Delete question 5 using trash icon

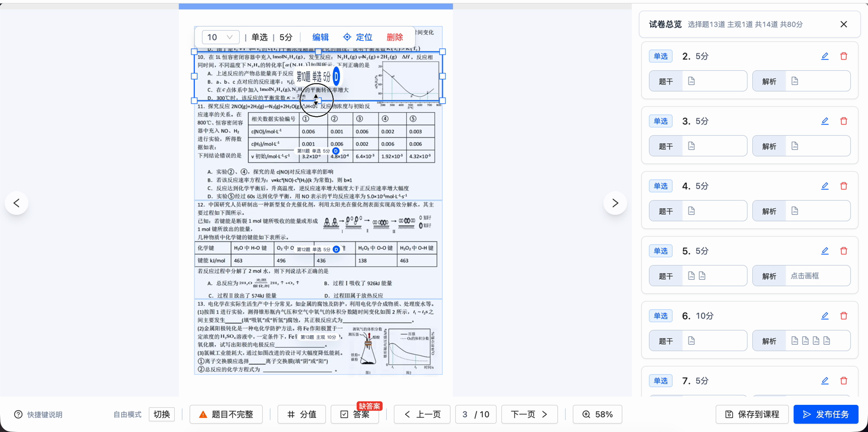(844, 251)
